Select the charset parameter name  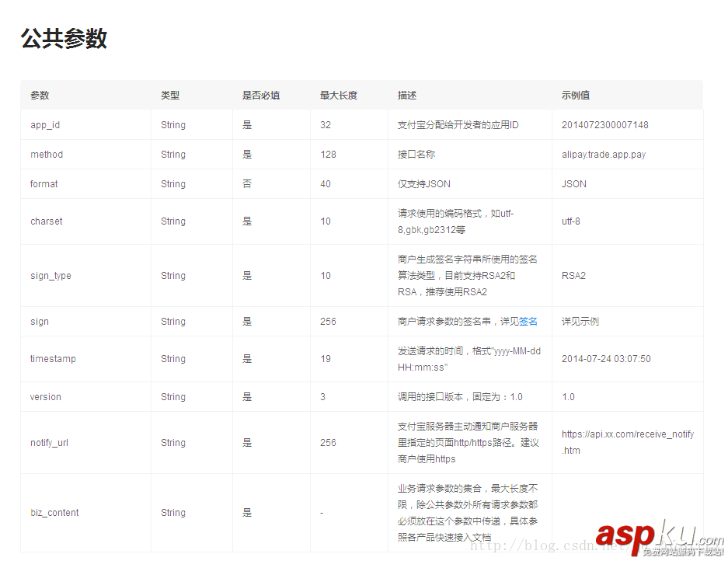45,221
